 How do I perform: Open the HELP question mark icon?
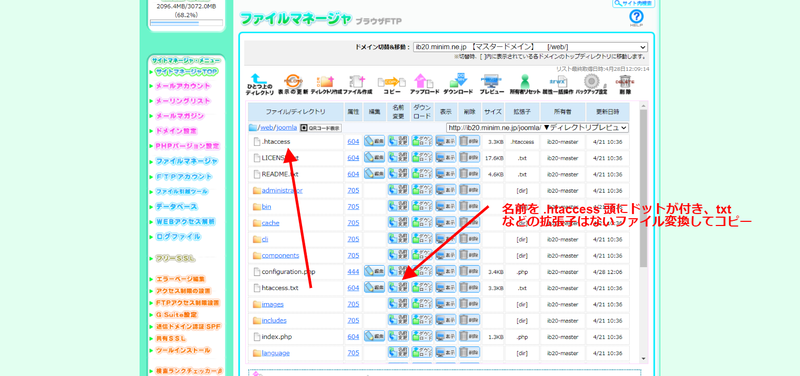636,18
